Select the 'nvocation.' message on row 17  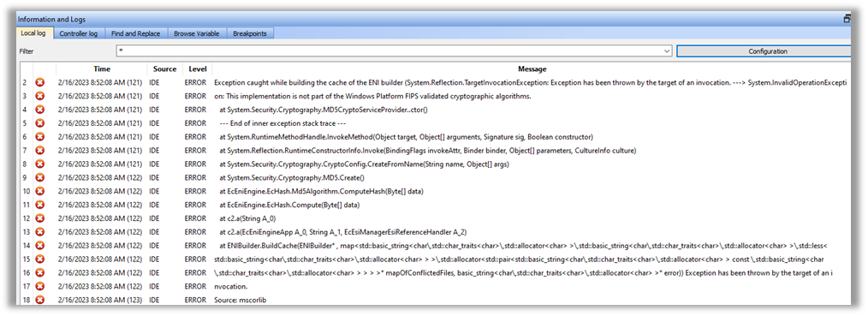click(x=231, y=286)
